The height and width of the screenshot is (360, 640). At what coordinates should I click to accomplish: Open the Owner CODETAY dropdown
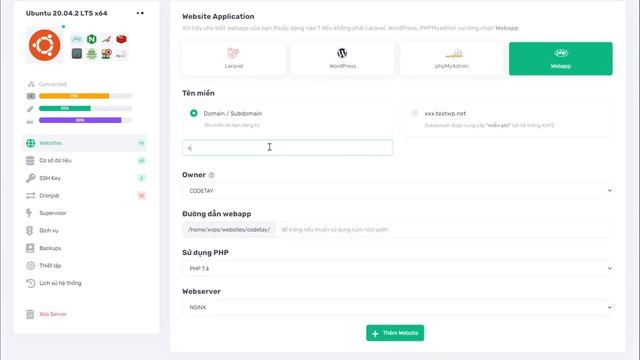point(397,191)
